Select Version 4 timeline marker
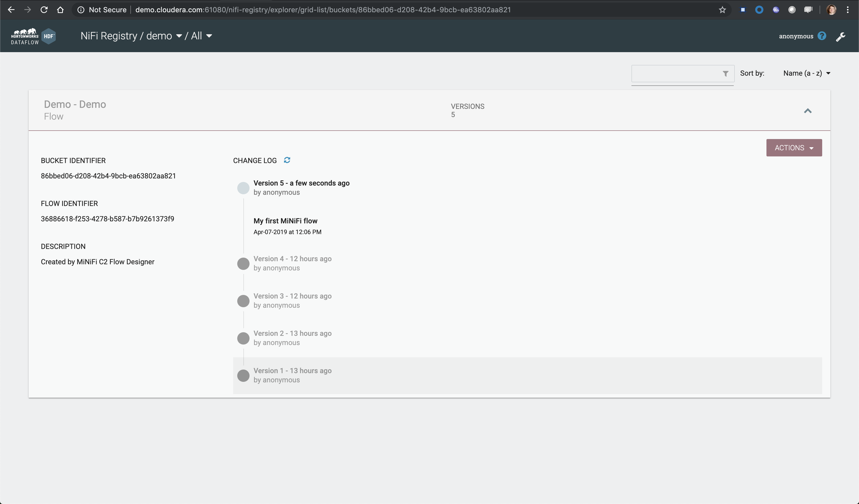859x504 pixels. (x=243, y=264)
